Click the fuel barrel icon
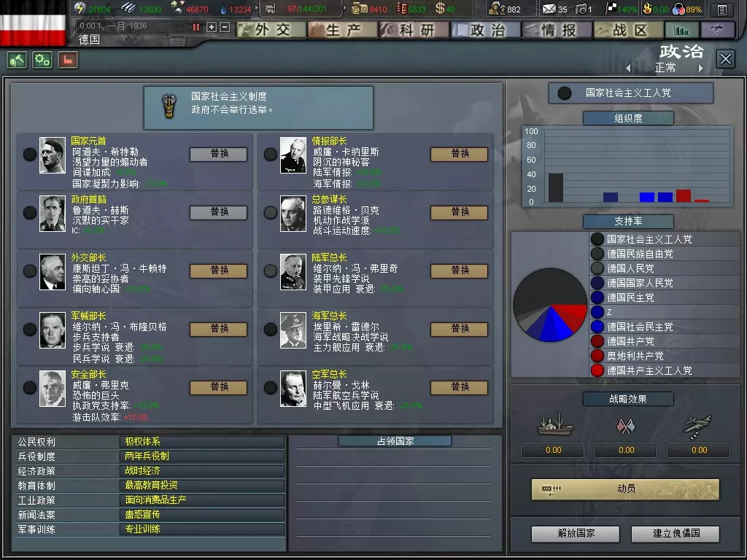Image resolution: width=747 pixels, height=560 pixels. [x=402, y=9]
